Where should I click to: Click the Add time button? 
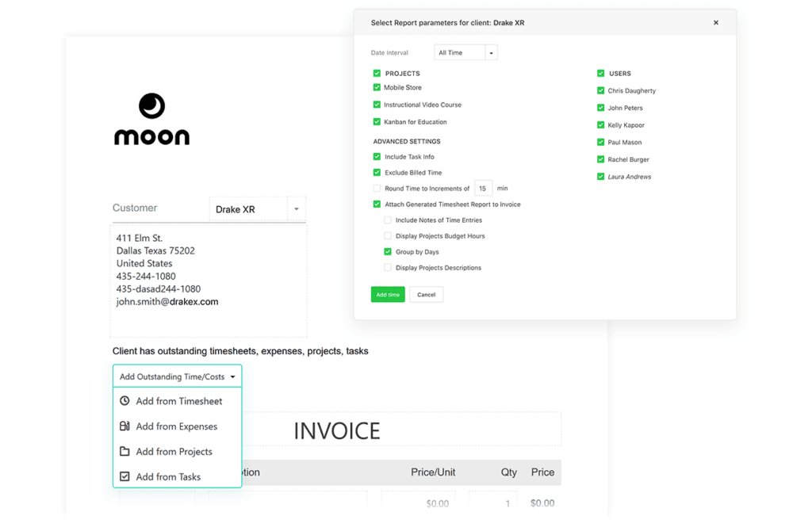[387, 294]
